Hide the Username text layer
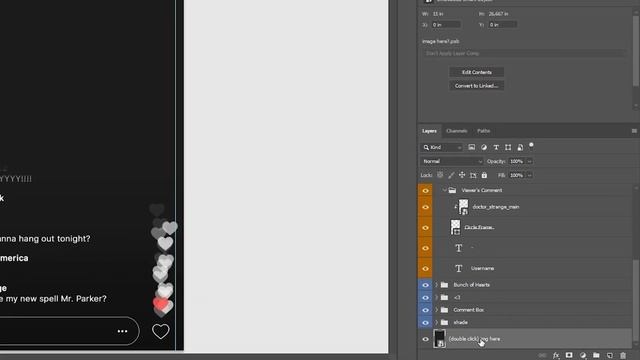This screenshot has width=640, height=360. pos(425,269)
